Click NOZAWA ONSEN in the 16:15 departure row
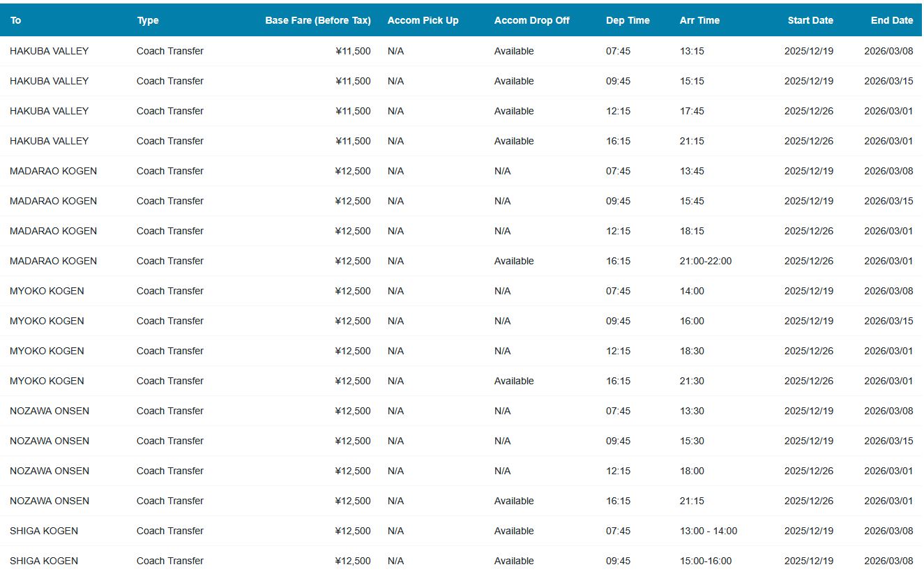 pyautogui.click(x=50, y=501)
